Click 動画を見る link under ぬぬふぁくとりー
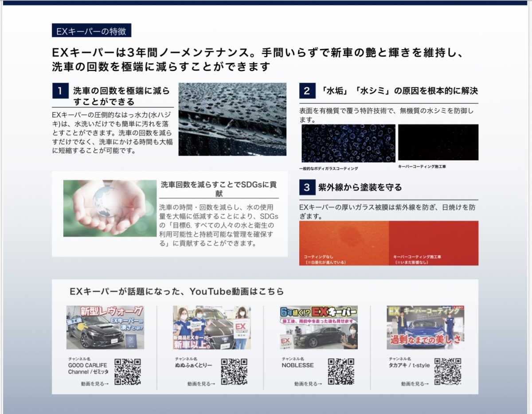Viewport: 532px width, 414px height. 201,384
